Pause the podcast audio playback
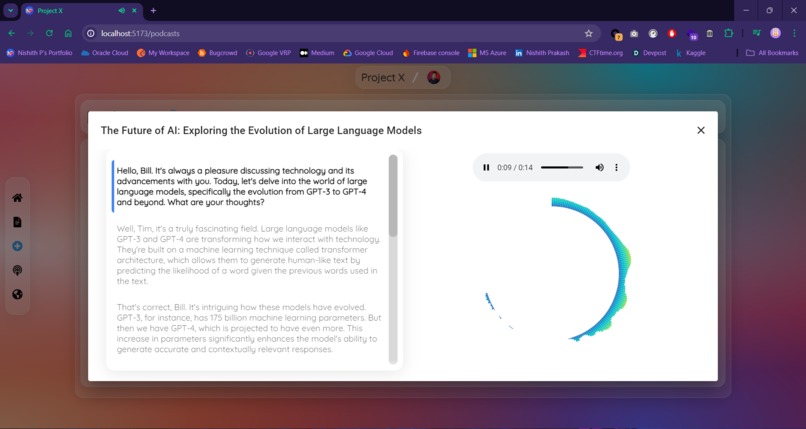806x429 pixels. click(486, 167)
